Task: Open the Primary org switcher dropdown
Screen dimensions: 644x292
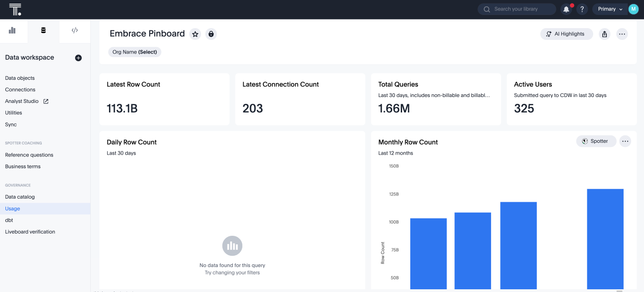Action: tap(610, 9)
